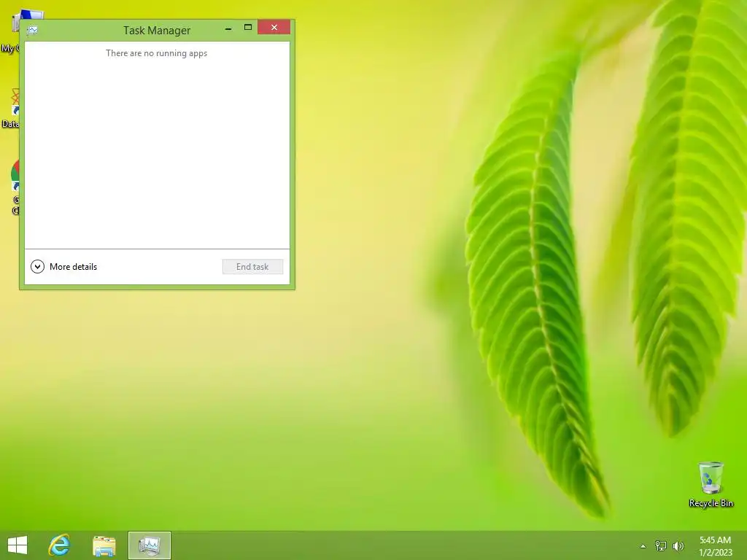Select the Task Manager taskbar button
The width and height of the screenshot is (747, 560).
click(150, 545)
